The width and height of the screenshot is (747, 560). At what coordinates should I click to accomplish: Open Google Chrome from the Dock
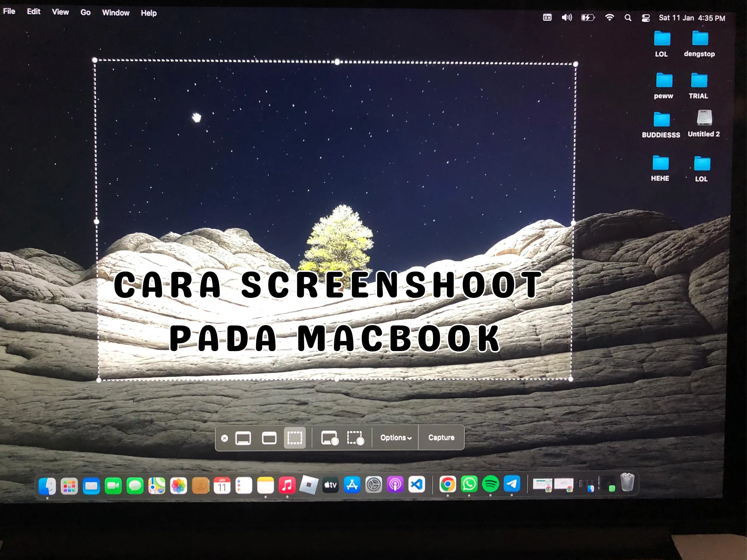[x=448, y=484]
